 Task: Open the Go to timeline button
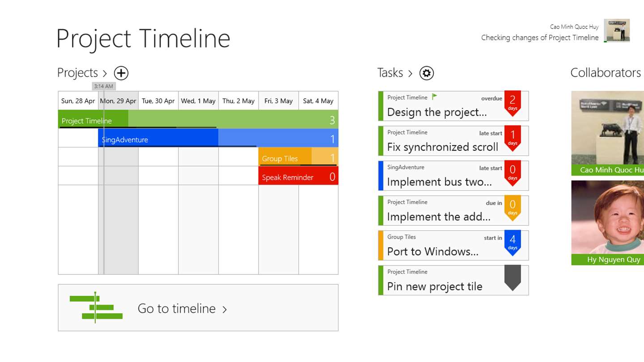[198, 308]
